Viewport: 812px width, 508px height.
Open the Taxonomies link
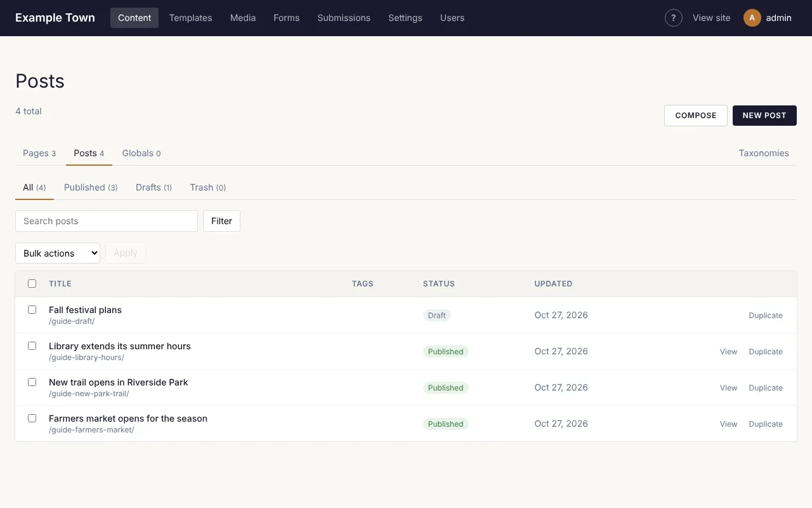[x=764, y=153]
